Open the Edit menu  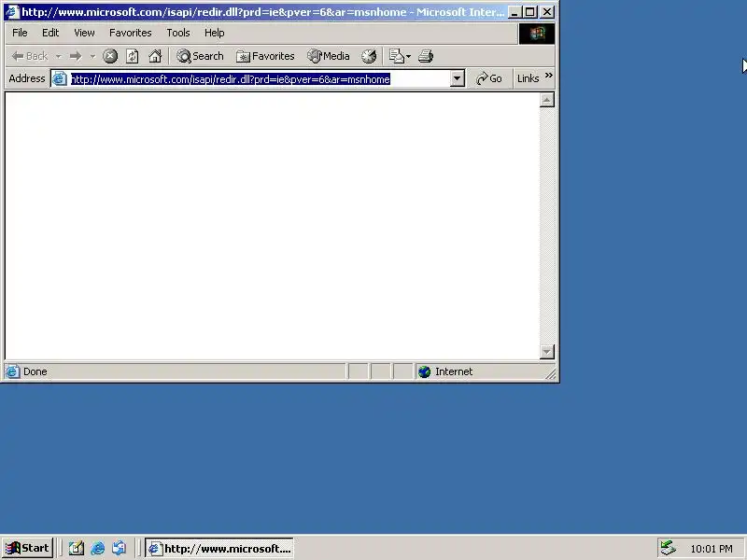pyautogui.click(x=50, y=33)
